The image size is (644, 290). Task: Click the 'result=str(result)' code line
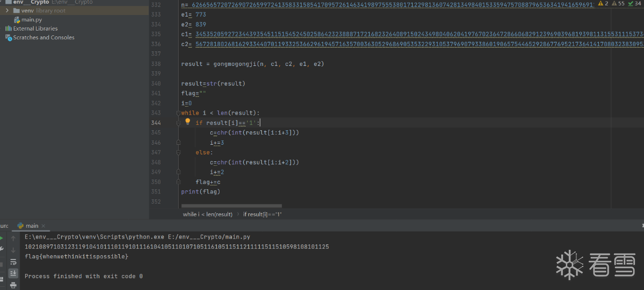coord(213,84)
